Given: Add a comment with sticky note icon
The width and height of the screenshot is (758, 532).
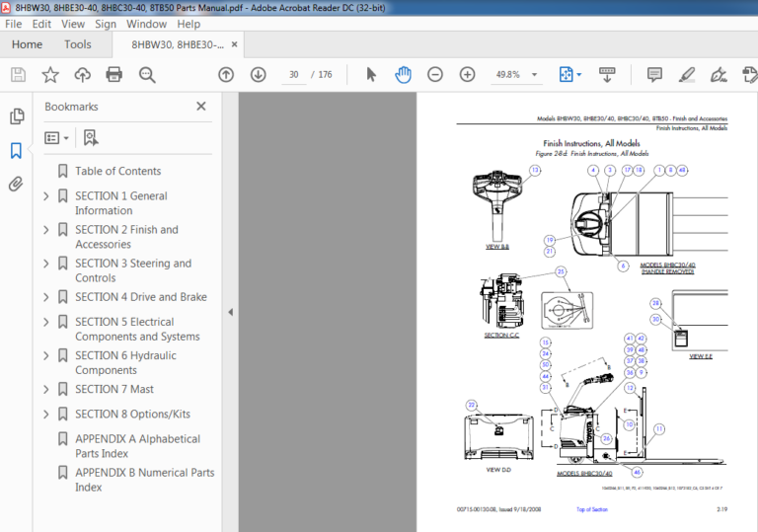Looking at the screenshot, I should click(654, 74).
